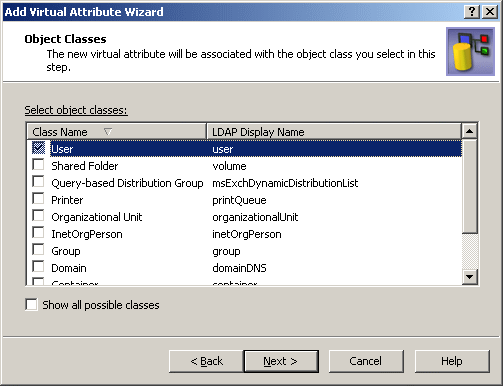Check the InetOrgPerson checkbox
Screen dimensions: 503x386
point(38,233)
